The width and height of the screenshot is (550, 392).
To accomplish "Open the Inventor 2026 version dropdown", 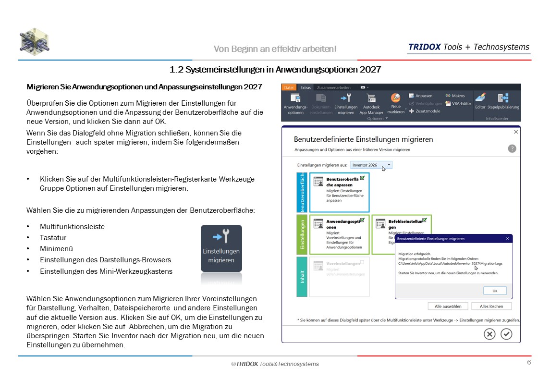I will tap(371, 165).
